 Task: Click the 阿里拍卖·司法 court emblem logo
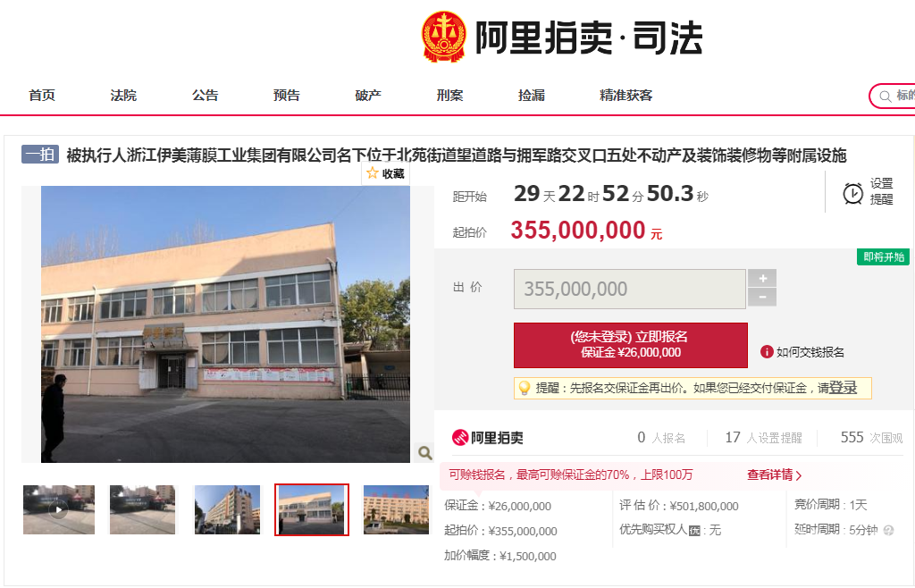(443, 37)
